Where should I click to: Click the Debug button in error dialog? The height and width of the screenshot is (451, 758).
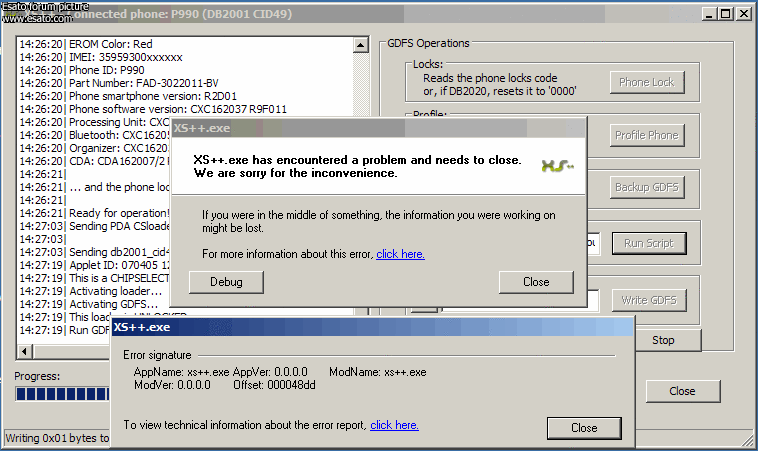point(226,282)
